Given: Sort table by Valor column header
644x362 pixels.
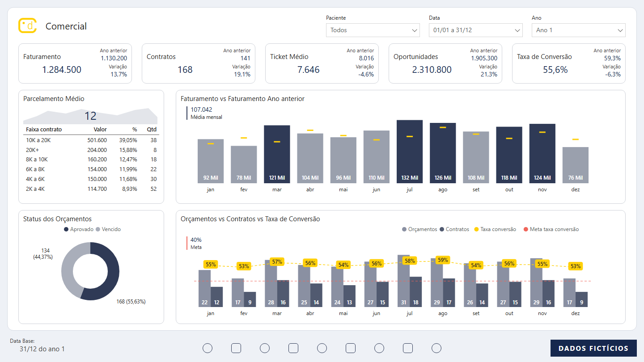Looking at the screenshot, I should tap(100, 130).
